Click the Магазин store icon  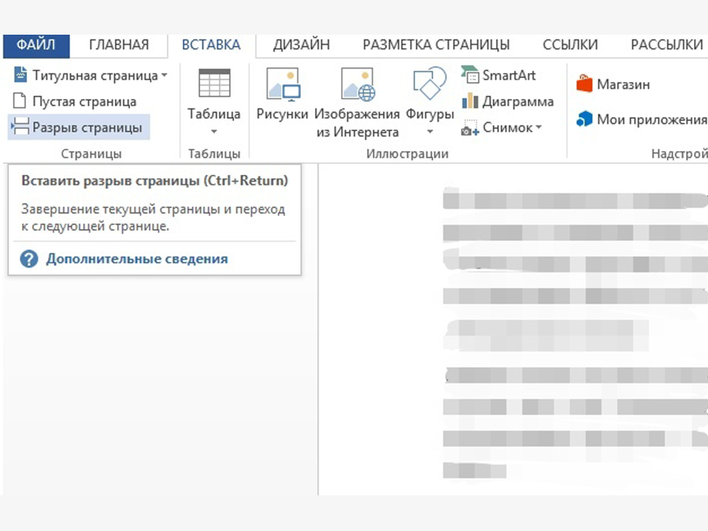click(x=584, y=84)
